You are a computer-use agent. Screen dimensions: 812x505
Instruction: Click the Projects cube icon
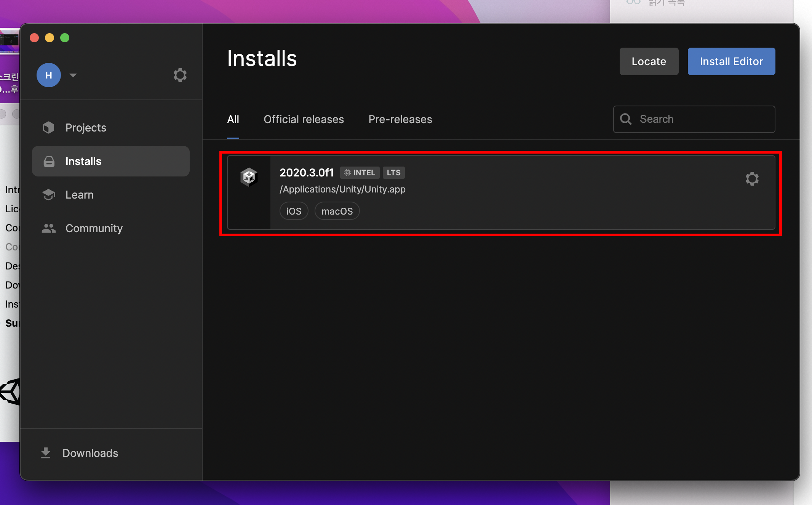pos(49,128)
